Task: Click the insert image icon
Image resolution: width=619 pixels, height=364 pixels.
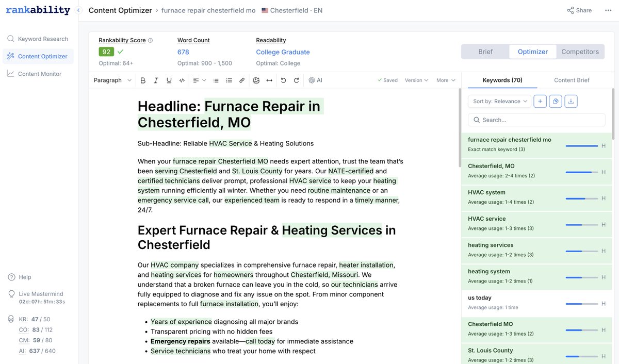Action: [x=256, y=80]
